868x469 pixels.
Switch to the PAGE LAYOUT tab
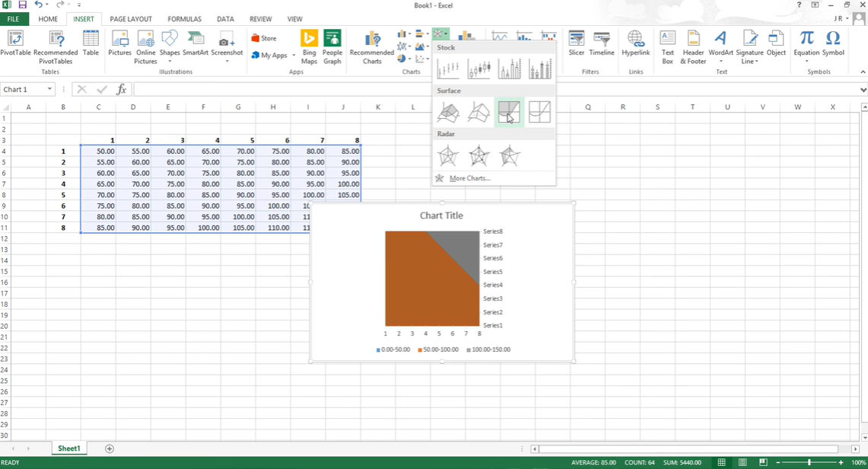pyautogui.click(x=131, y=19)
